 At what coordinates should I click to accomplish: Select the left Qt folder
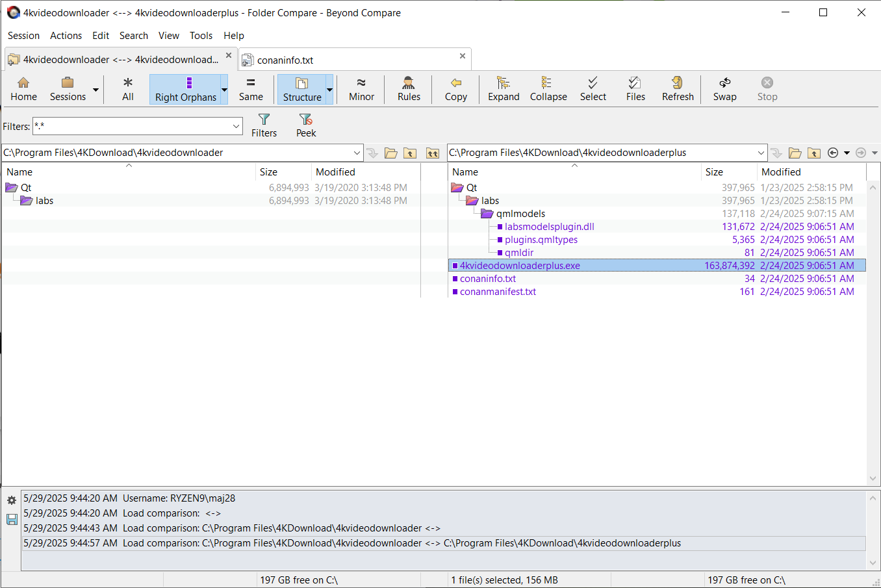[x=26, y=188]
